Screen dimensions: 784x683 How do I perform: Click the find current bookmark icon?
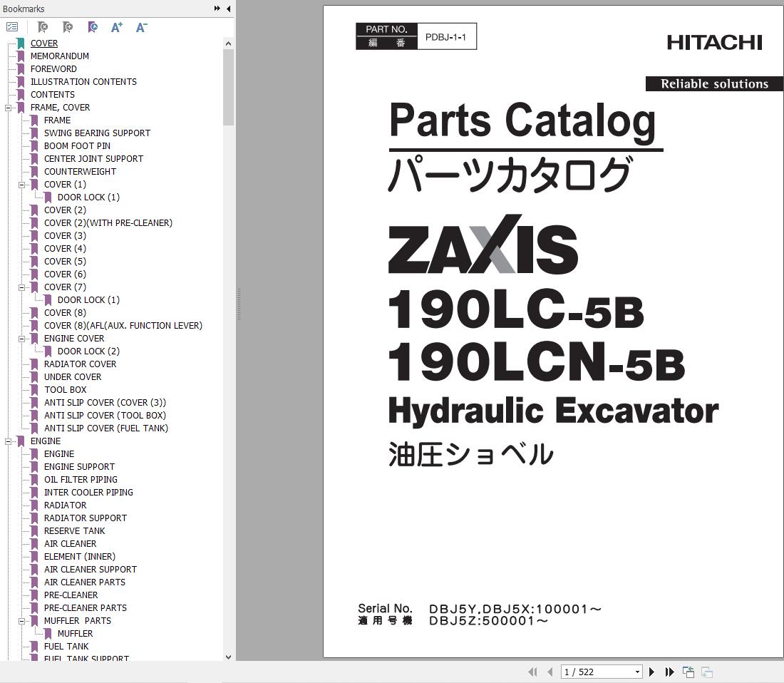tap(93, 27)
